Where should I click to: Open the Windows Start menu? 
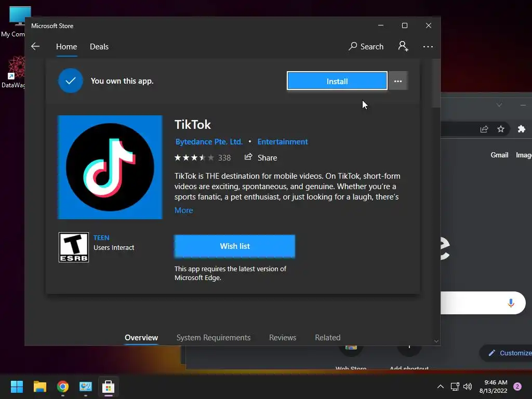pos(17,387)
